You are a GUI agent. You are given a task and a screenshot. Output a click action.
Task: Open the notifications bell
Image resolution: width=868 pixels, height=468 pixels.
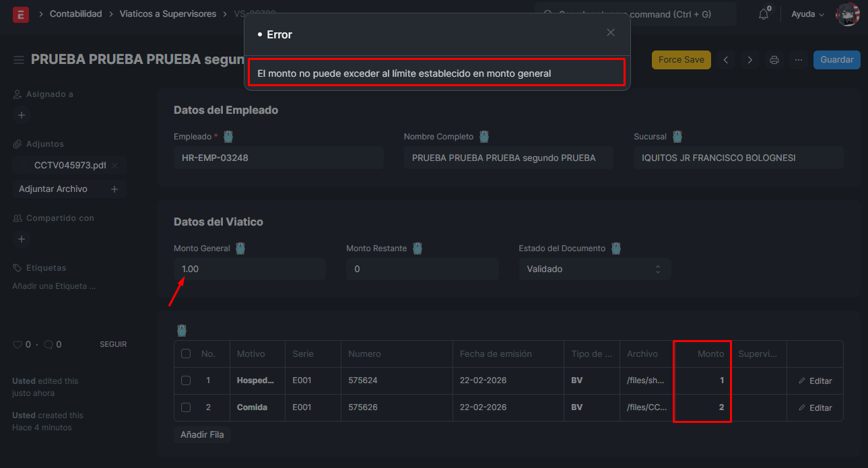(x=764, y=14)
